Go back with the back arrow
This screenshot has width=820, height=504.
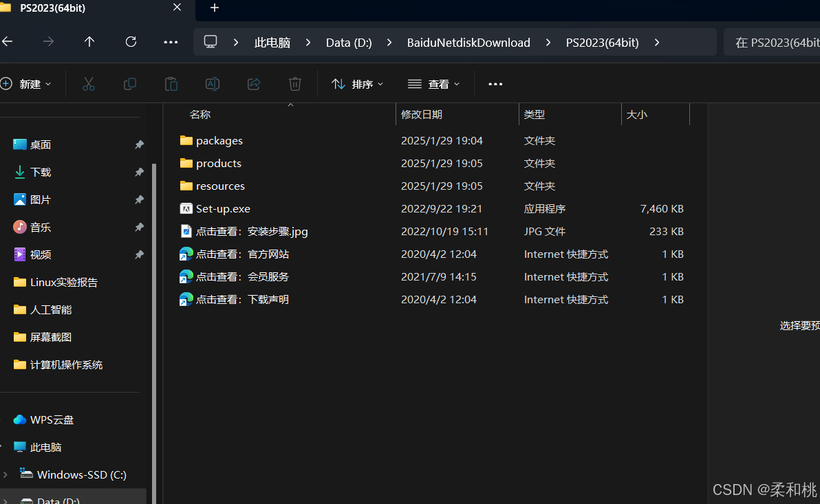click(8, 41)
